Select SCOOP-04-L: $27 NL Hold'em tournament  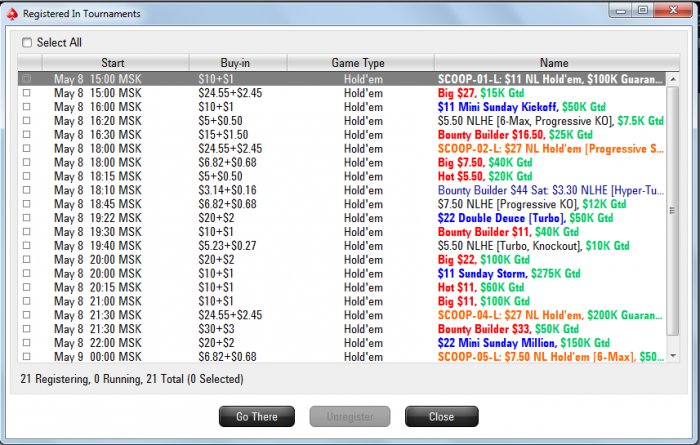coord(550,315)
